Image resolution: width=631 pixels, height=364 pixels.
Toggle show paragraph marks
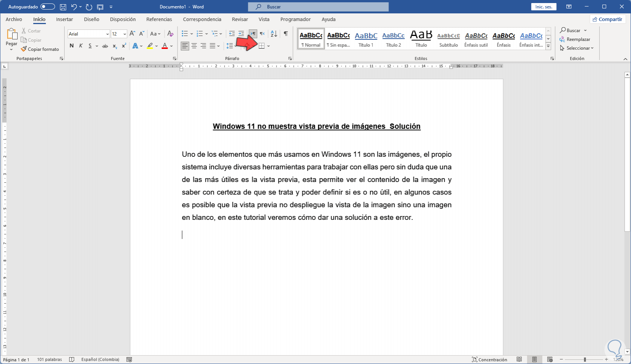286,34
